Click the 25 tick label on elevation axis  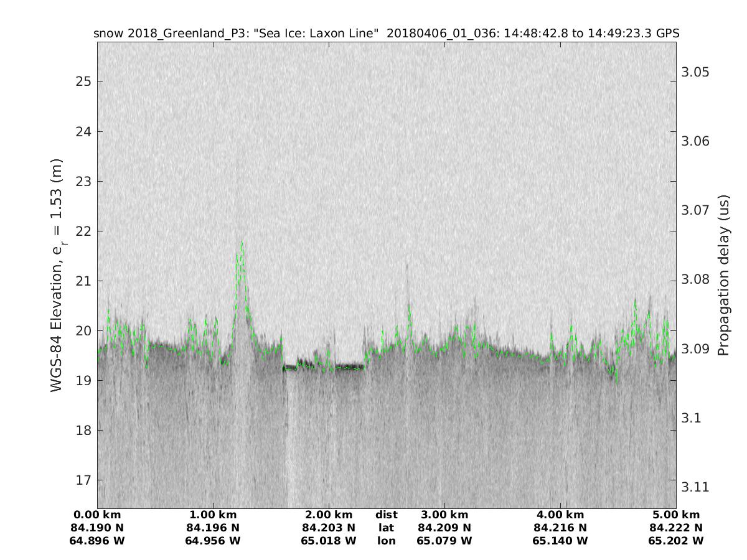click(x=83, y=82)
